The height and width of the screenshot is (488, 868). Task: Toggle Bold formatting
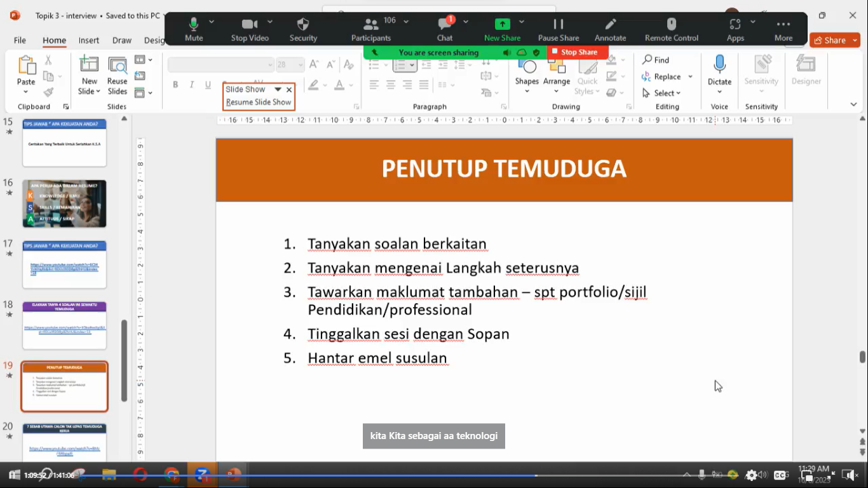point(175,85)
